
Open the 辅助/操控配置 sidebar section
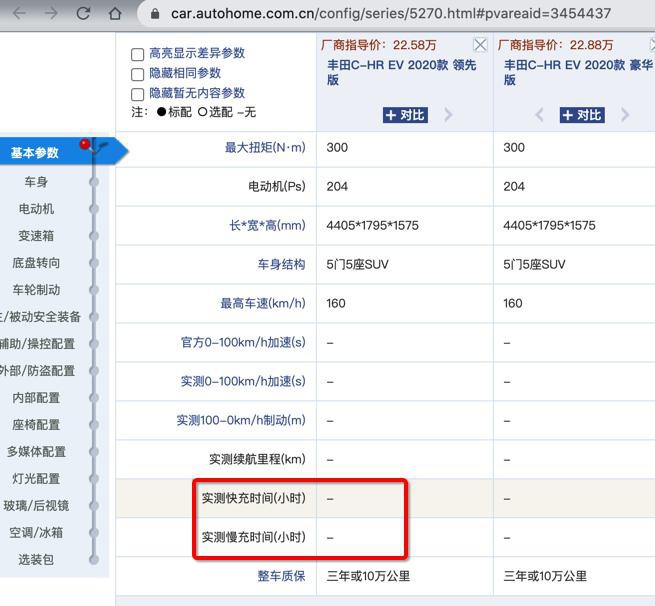(x=37, y=344)
